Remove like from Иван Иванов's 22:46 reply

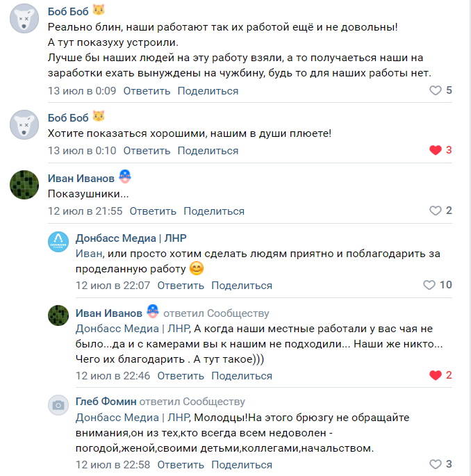[x=436, y=375]
